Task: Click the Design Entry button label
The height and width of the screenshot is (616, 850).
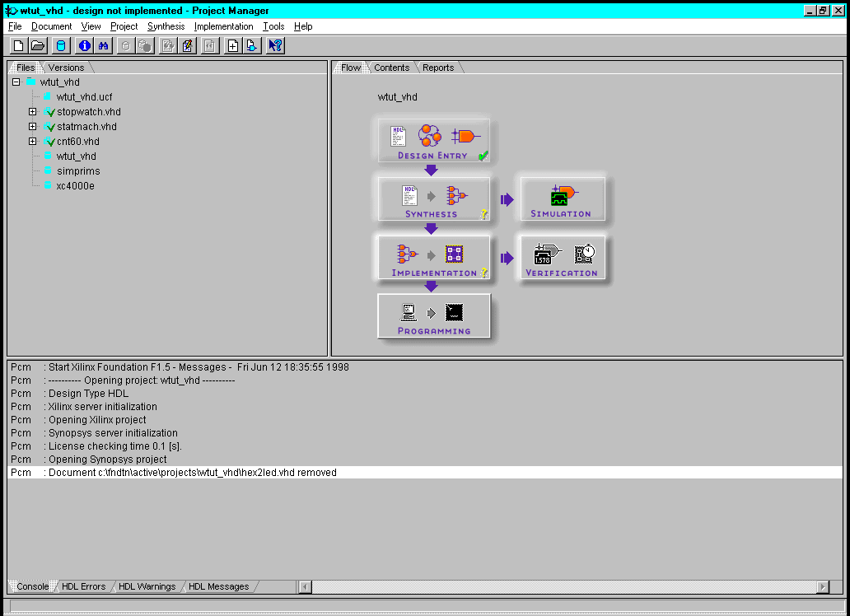Action: pos(432,156)
